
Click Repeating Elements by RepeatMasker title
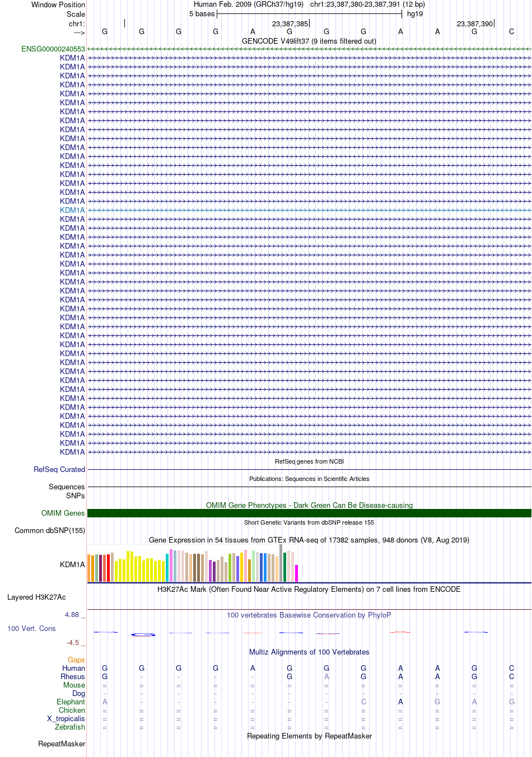click(x=309, y=736)
